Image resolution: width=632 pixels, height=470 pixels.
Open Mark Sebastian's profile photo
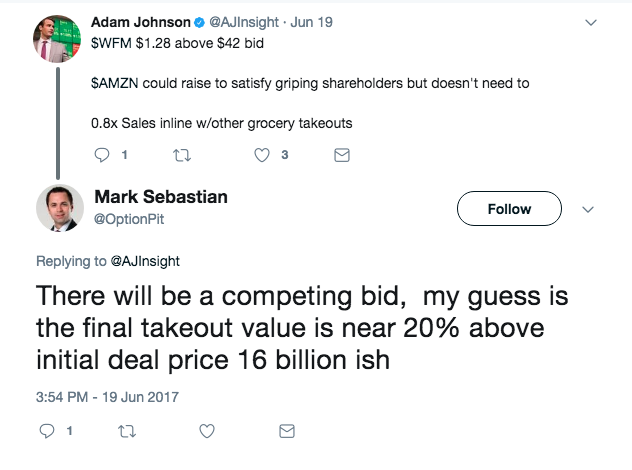[x=60, y=208]
